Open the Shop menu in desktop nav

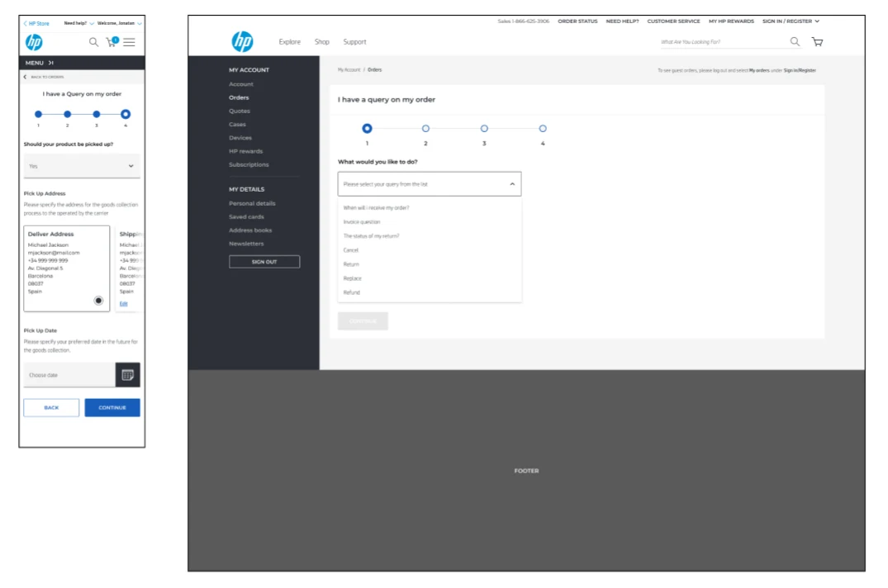(x=321, y=42)
